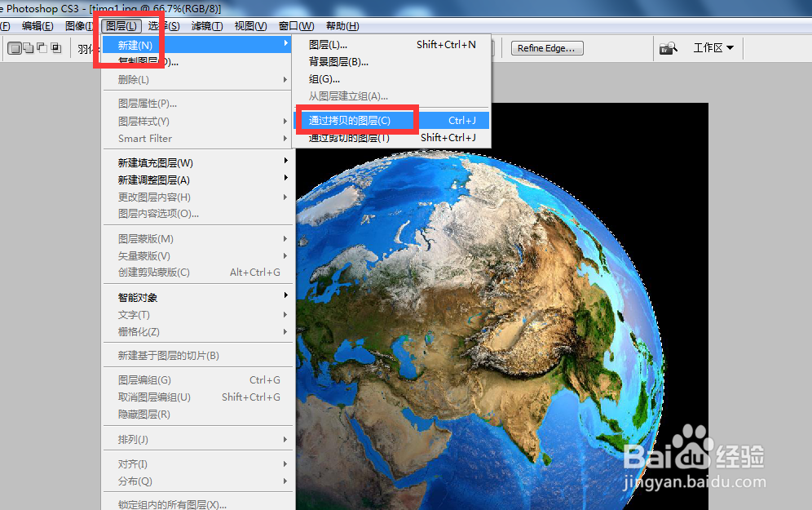The width and height of the screenshot is (812, 510).
Task: Choose 从图层建立组(A)... in the submenu
Action: click(391, 96)
